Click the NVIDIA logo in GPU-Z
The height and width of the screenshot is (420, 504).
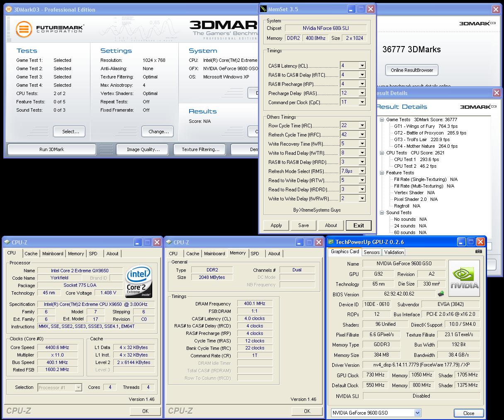(x=464, y=278)
